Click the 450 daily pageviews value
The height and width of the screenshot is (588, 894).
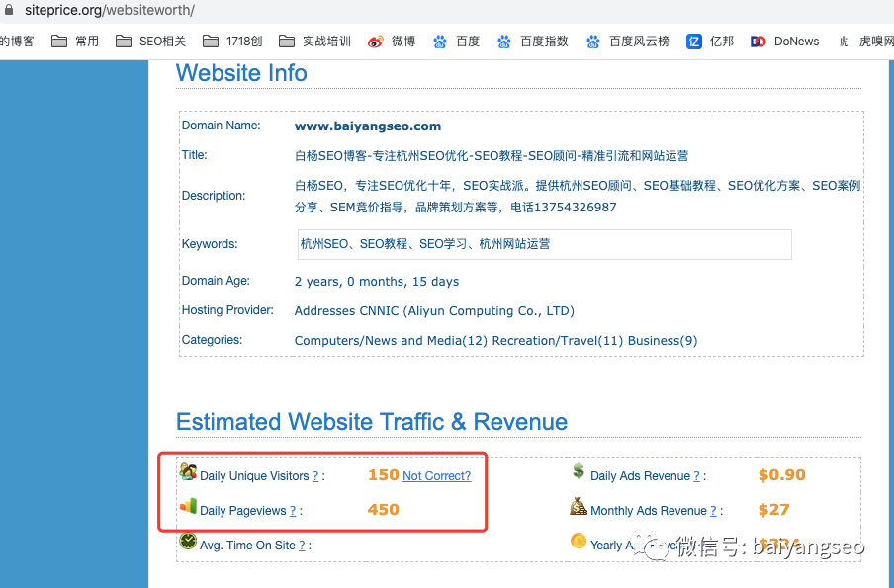point(383,509)
